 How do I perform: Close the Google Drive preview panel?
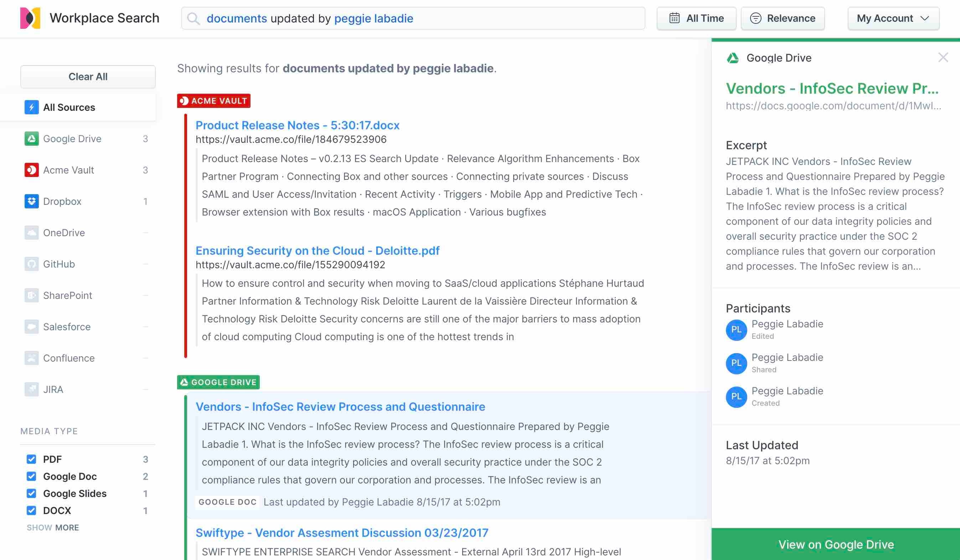[x=943, y=57]
